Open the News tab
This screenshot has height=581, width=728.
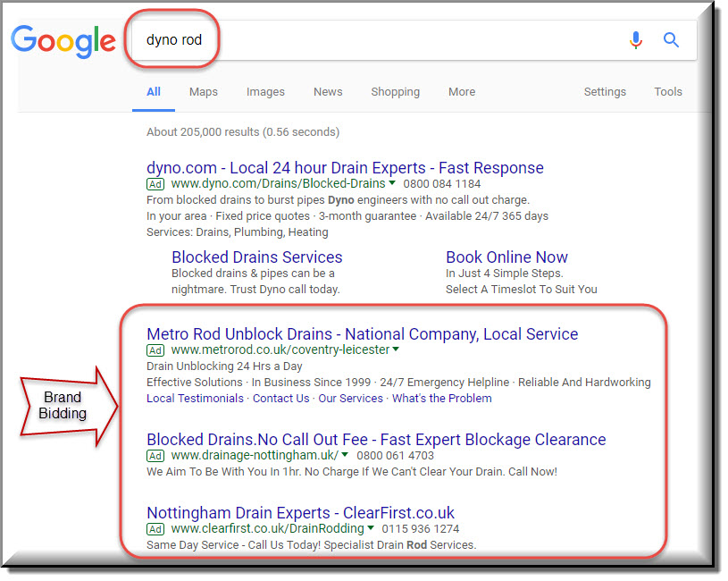click(328, 92)
